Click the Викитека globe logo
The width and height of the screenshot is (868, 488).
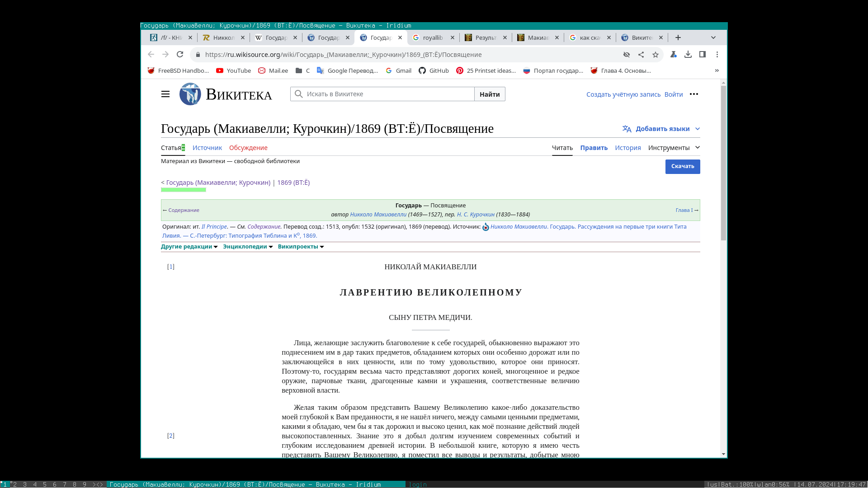click(x=190, y=94)
